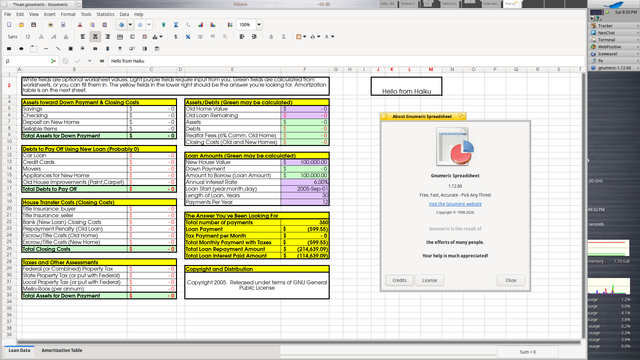Viewport: 640px width, 360px height.
Task: Open the Data menu
Action: click(124, 14)
